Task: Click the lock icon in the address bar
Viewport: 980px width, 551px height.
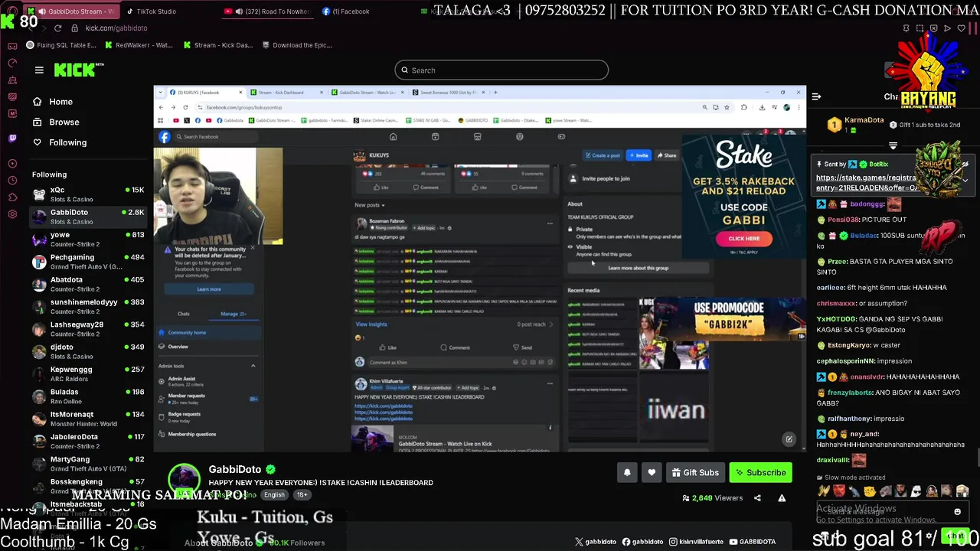Action: pyautogui.click(x=74, y=28)
